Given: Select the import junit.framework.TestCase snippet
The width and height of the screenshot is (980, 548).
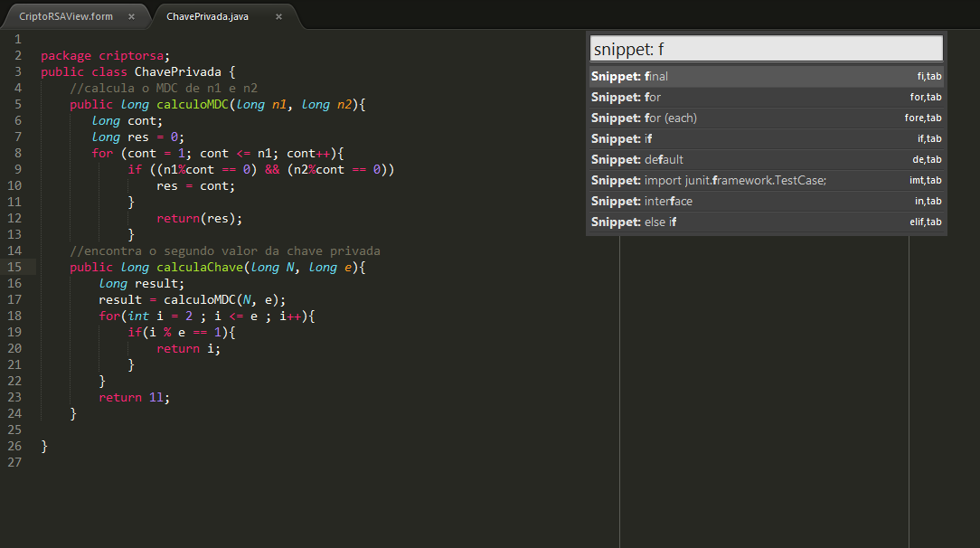Looking at the screenshot, I should click(705, 180).
